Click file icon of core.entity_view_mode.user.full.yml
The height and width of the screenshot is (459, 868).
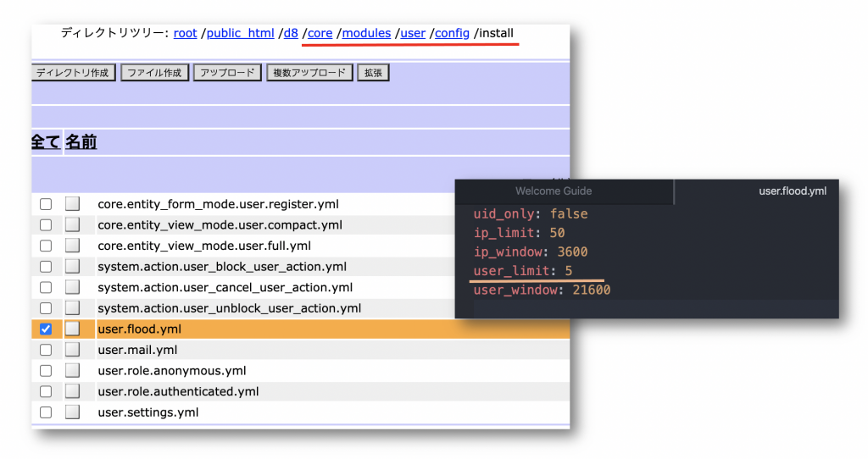(x=73, y=245)
